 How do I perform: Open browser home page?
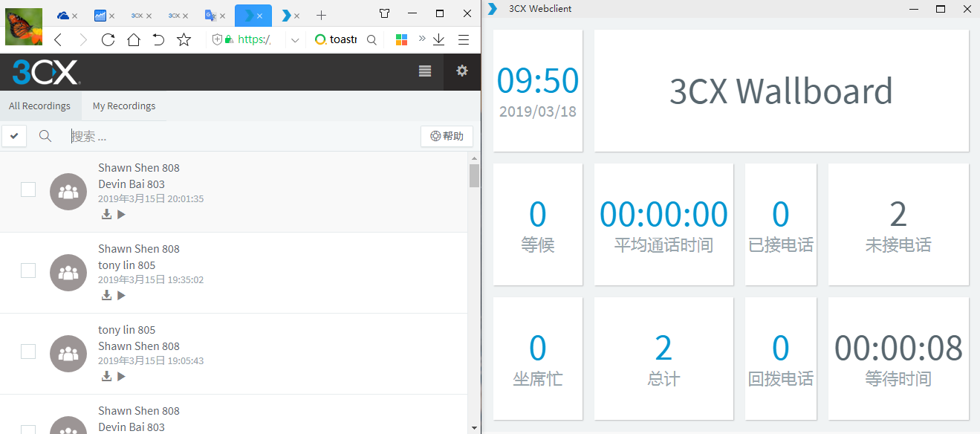pyautogui.click(x=134, y=39)
